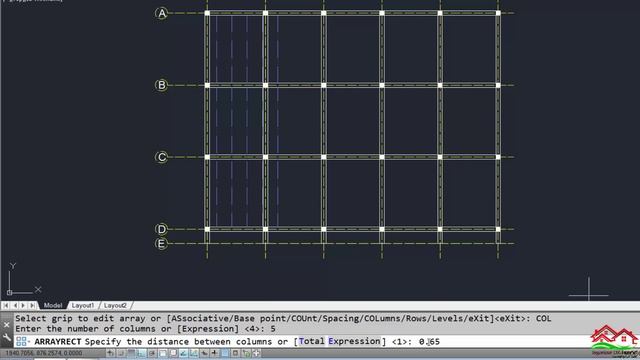Select grid bubble E

click(x=161, y=244)
